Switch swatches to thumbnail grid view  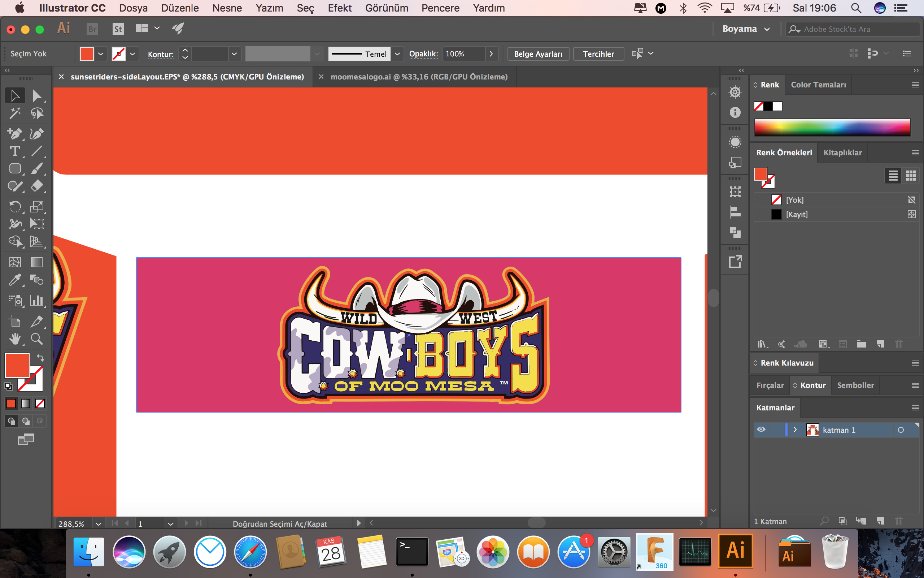pyautogui.click(x=911, y=176)
